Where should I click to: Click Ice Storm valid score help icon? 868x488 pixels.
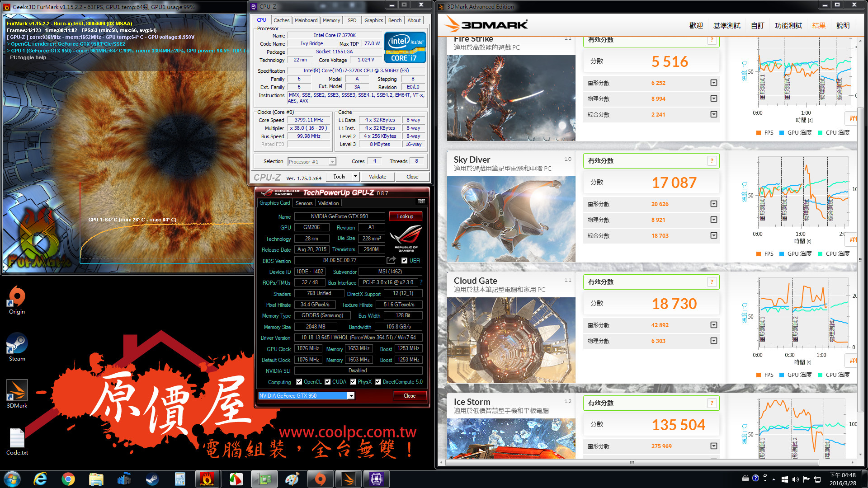tap(712, 403)
